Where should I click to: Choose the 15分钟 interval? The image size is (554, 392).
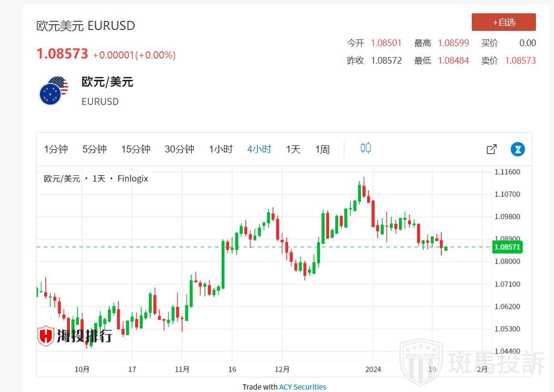pos(136,149)
